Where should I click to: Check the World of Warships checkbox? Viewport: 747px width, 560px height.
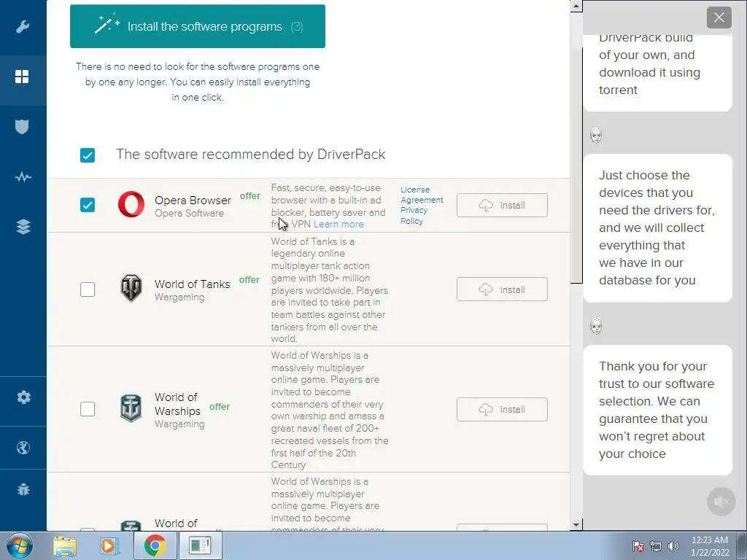[88, 409]
